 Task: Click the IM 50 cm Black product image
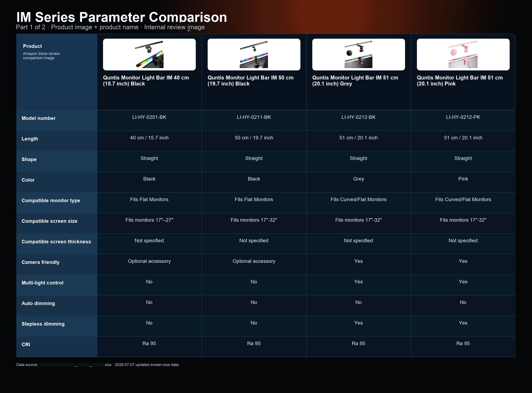[254, 54]
